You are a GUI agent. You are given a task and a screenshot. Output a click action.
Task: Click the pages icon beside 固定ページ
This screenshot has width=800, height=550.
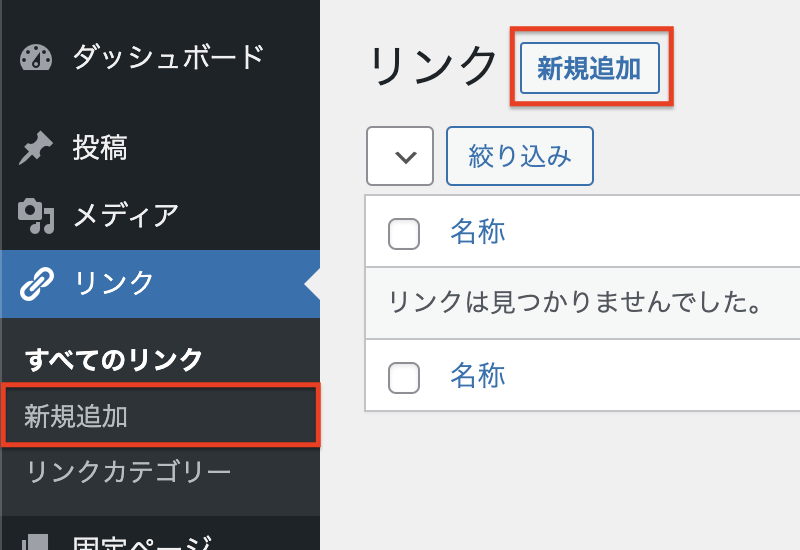(36, 541)
